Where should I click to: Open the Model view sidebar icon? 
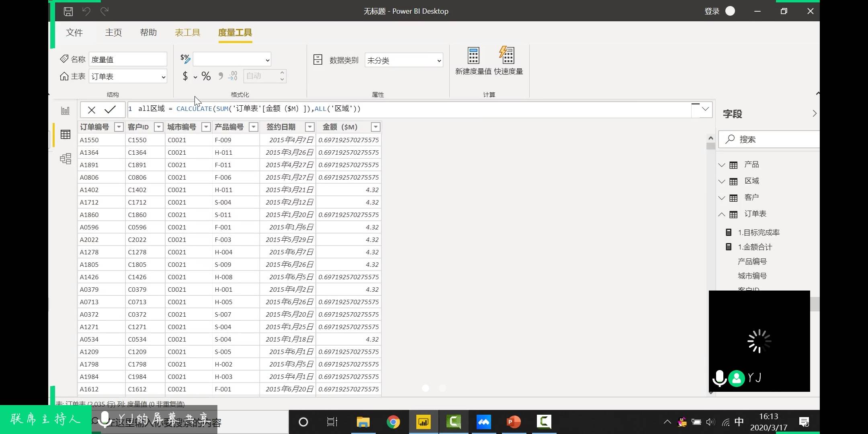pos(66,159)
